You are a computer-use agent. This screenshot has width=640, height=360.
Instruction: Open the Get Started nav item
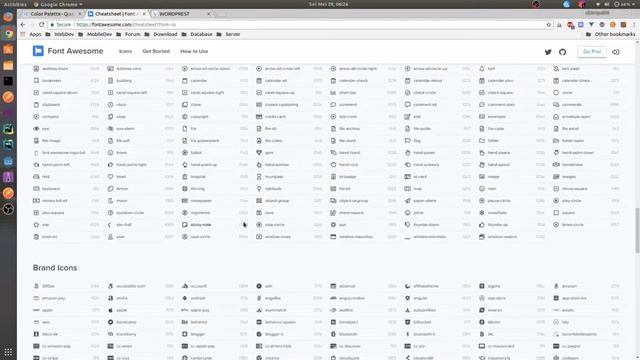(156, 51)
